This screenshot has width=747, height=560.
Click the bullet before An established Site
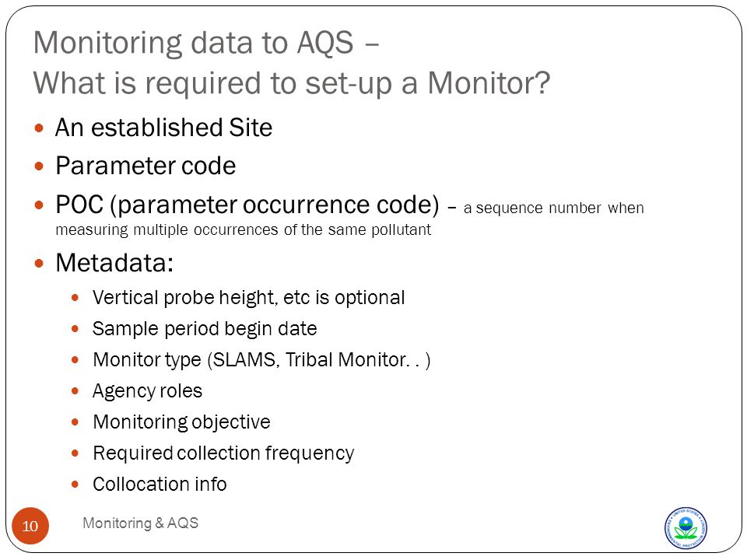tap(39, 128)
